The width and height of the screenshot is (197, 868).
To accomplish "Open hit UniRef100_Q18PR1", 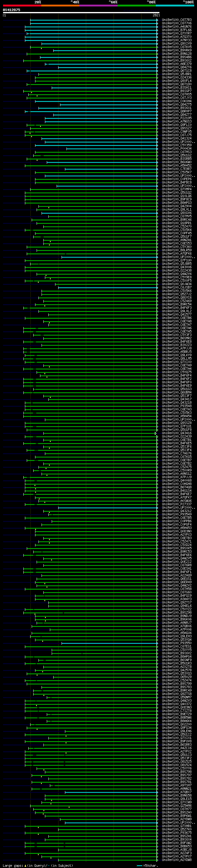I will [x=177, y=223].
